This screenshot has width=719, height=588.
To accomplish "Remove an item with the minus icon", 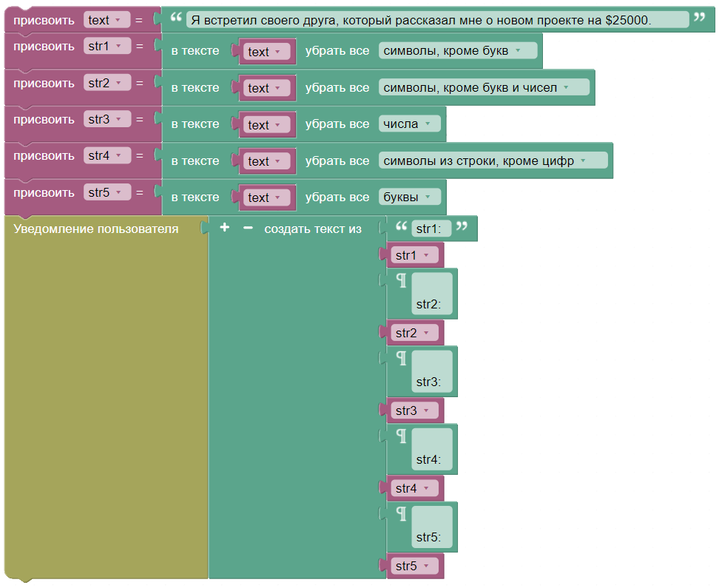I will coord(248,228).
